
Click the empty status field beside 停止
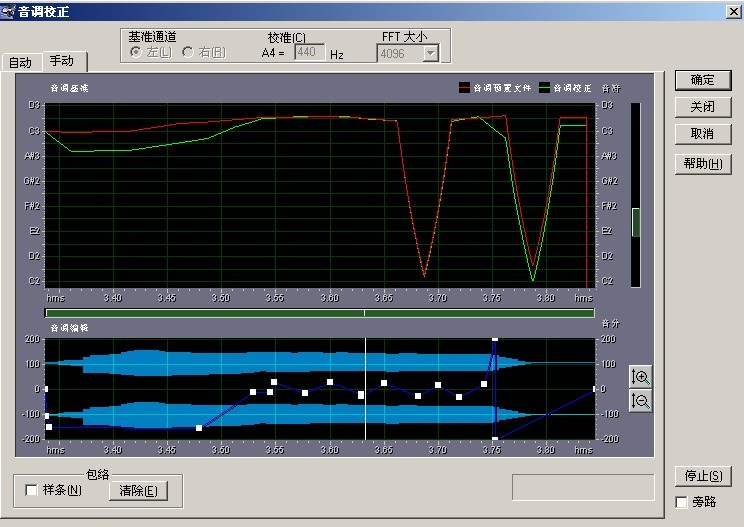[583, 487]
